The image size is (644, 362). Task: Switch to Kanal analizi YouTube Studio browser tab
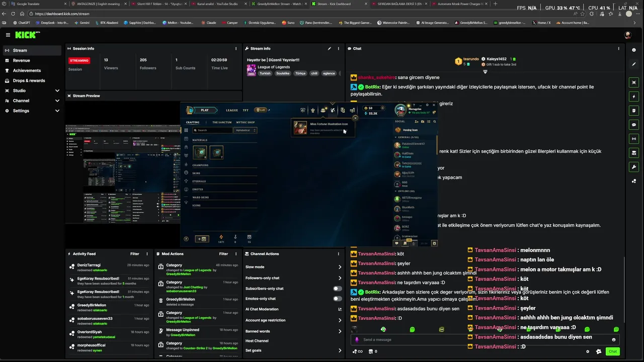[x=217, y=4]
